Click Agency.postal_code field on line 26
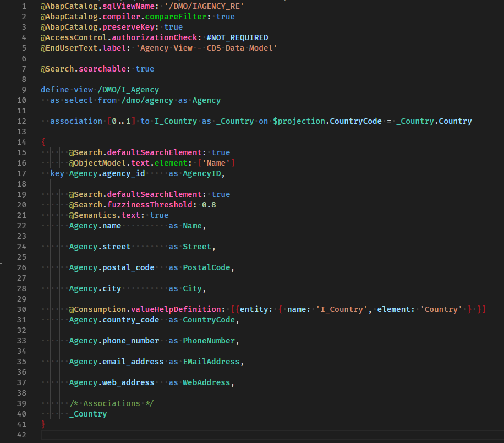The height and width of the screenshot is (443, 504). (x=112, y=267)
